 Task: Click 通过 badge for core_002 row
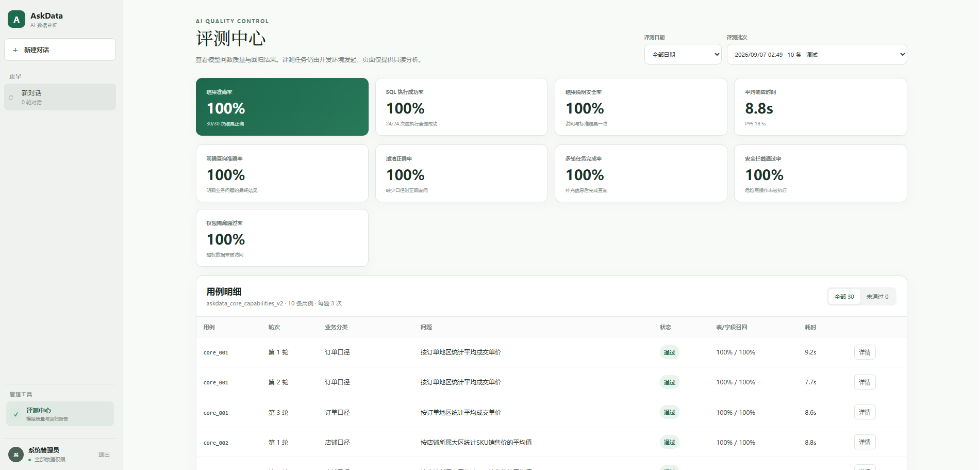(x=669, y=442)
